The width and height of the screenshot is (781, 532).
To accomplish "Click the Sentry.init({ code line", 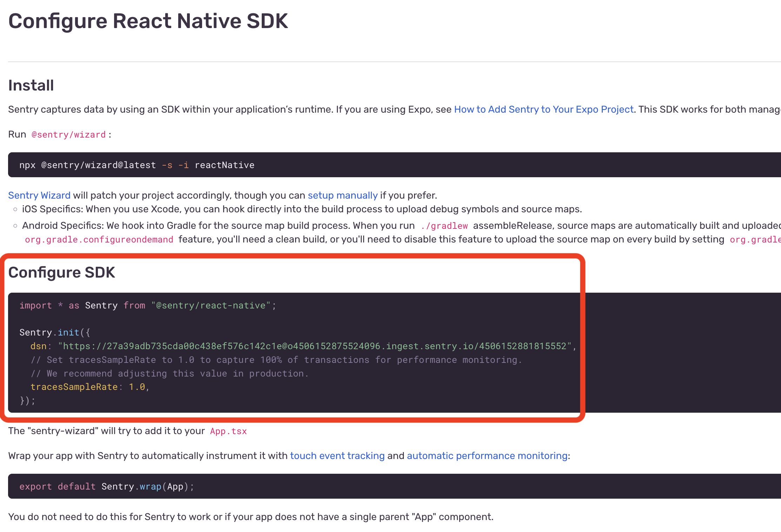I will click(x=55, y=333).
